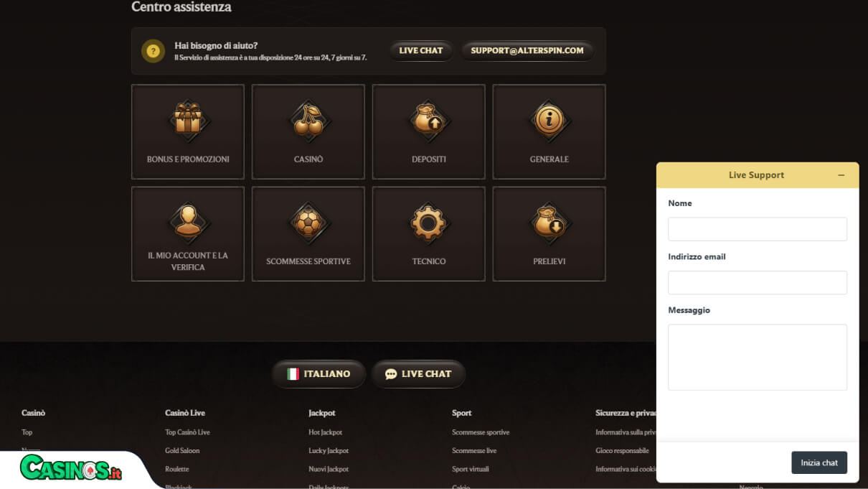
Task: Open Il mio account user icon
Action: click(x=188, y=222)
